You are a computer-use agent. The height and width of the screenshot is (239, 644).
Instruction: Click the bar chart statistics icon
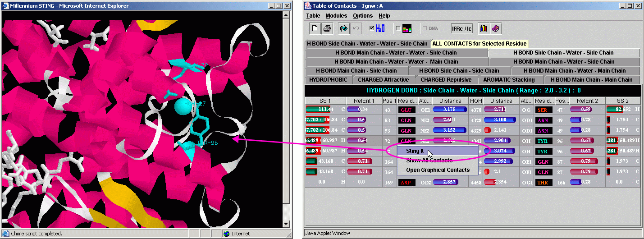coord(484,28)
